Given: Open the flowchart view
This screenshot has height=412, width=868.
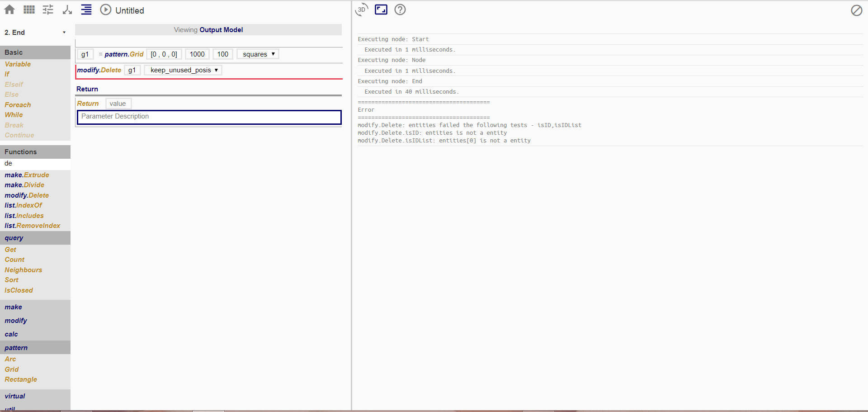Looking at the screenshot, I should pyautogui.click(x=67, y=9).
